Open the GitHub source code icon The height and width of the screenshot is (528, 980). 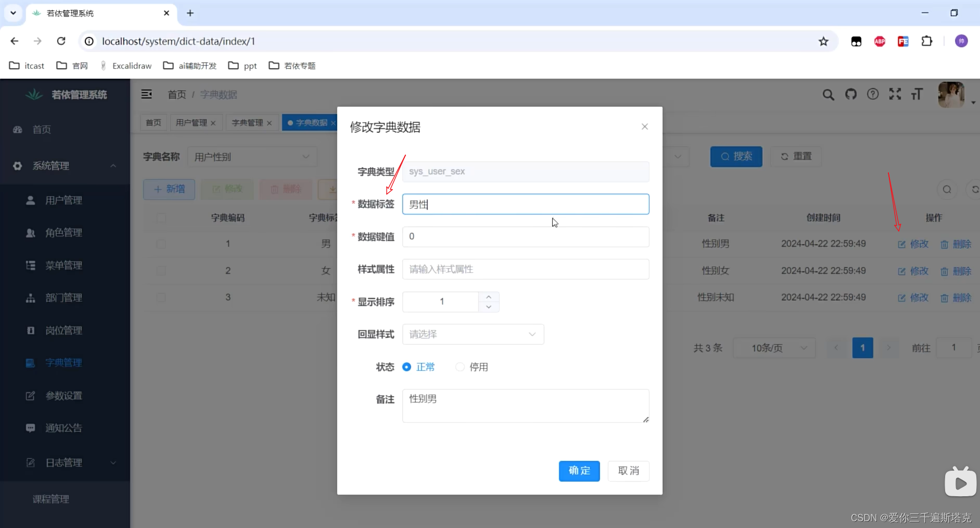tap(851, 95)
